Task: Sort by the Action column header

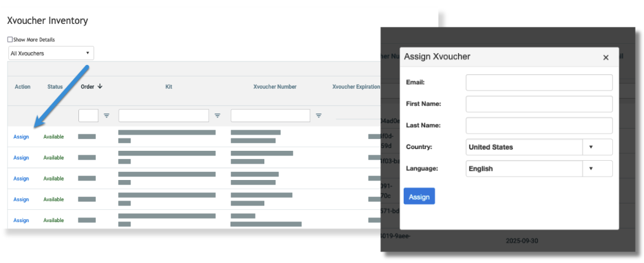Action: pyautogui.click(x=23, y=87)
